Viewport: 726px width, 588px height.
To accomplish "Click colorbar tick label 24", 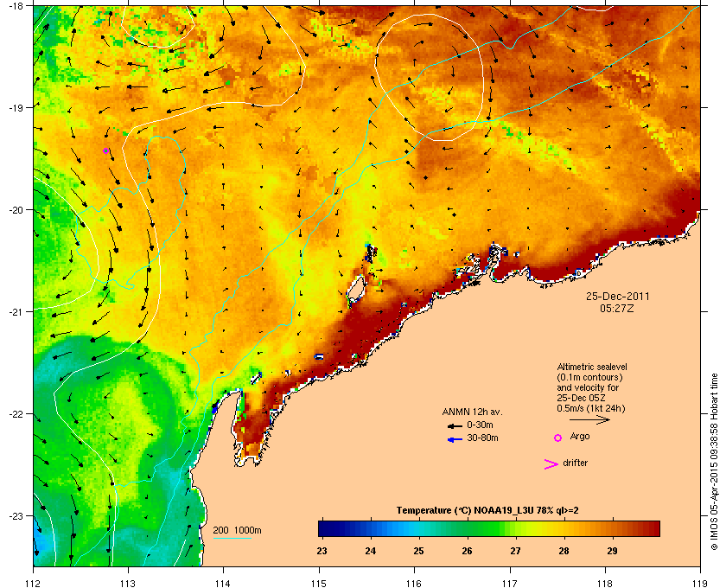I will point(370,551).
